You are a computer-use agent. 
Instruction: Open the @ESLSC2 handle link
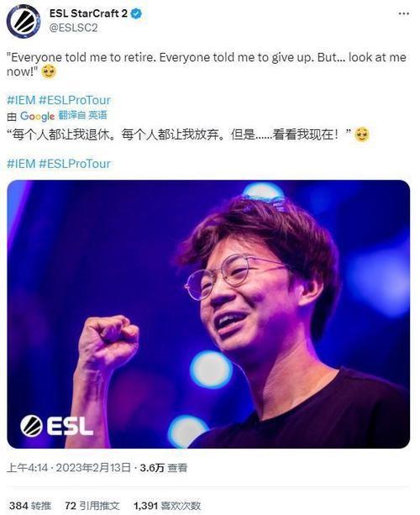pyautogui.click(x=73, y=29)
